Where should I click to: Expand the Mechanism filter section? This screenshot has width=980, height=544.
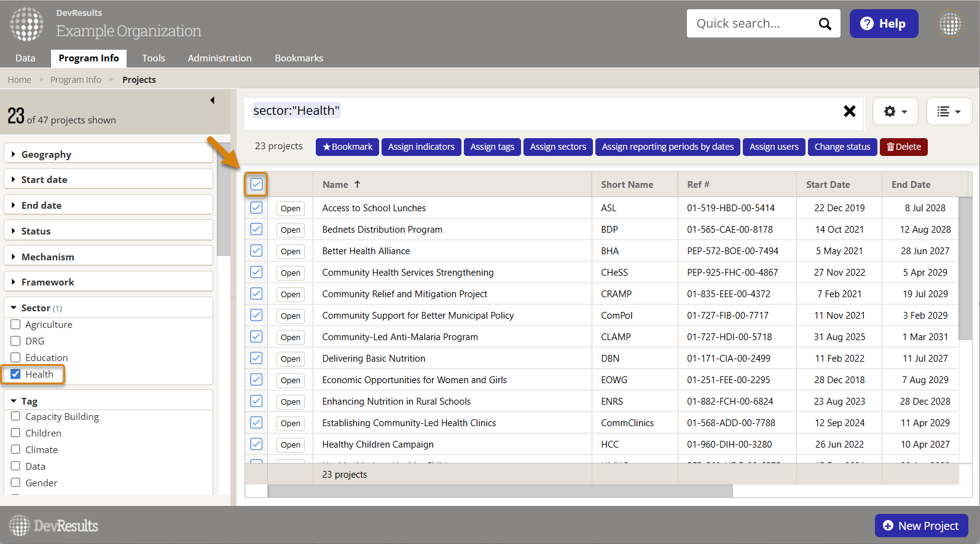point(47,257)
